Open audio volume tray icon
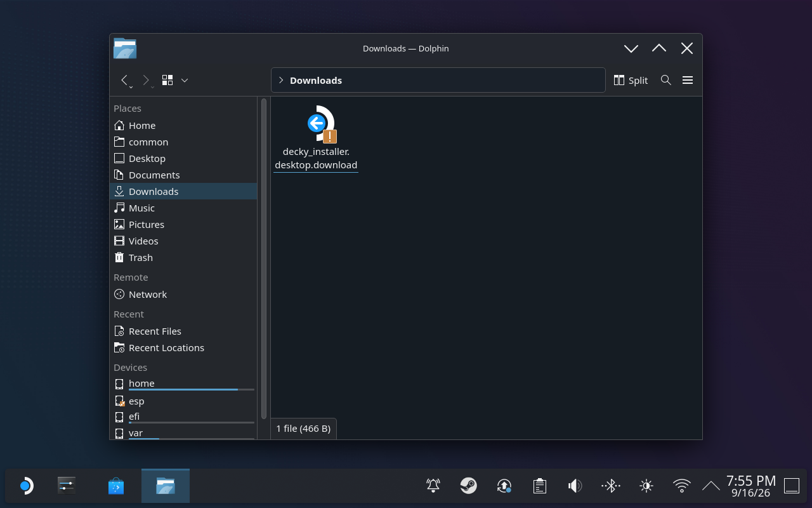 [x=575, y=486]
